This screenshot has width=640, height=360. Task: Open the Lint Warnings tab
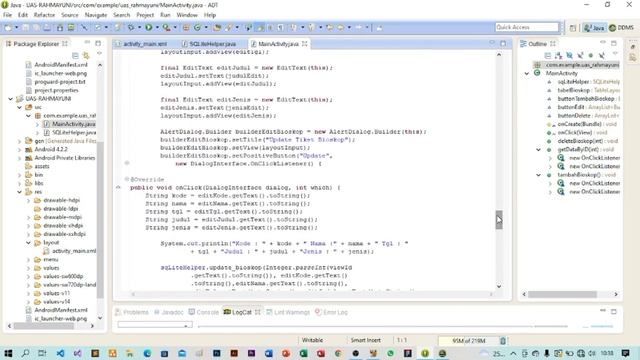[288, 312]
